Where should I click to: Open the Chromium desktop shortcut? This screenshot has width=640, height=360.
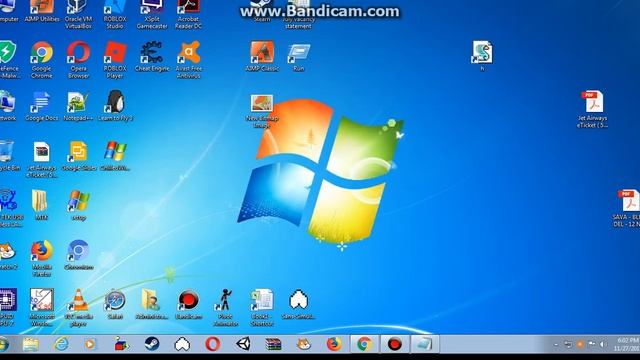click(78, 255)
